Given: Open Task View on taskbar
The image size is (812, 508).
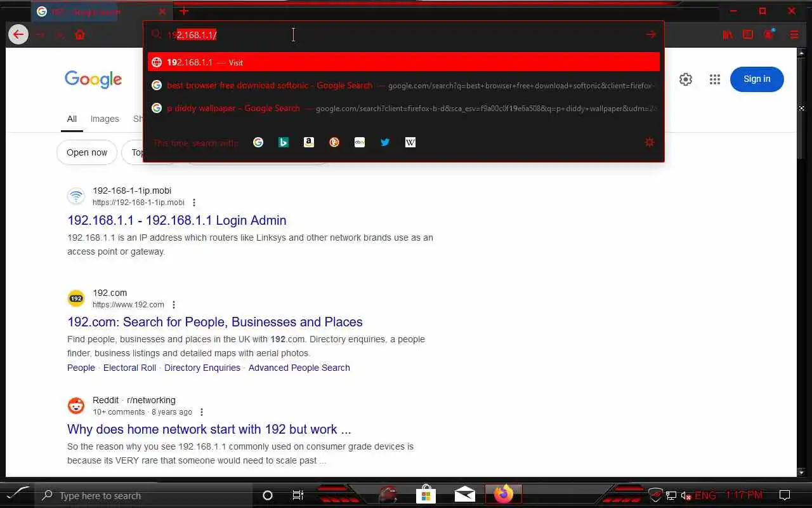Looking at the screenshot, I should tap(298, 496).
